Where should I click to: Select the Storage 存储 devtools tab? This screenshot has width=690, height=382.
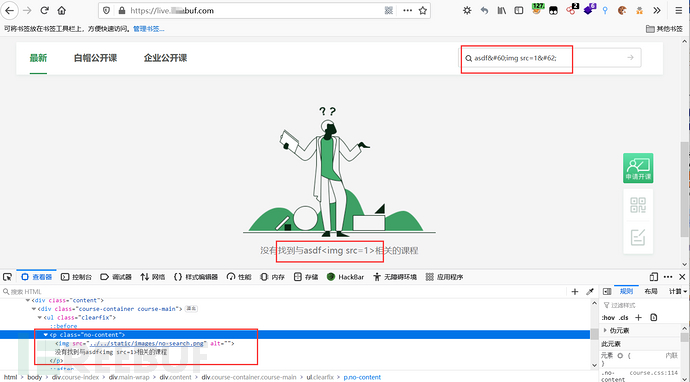tap(306, 277)
